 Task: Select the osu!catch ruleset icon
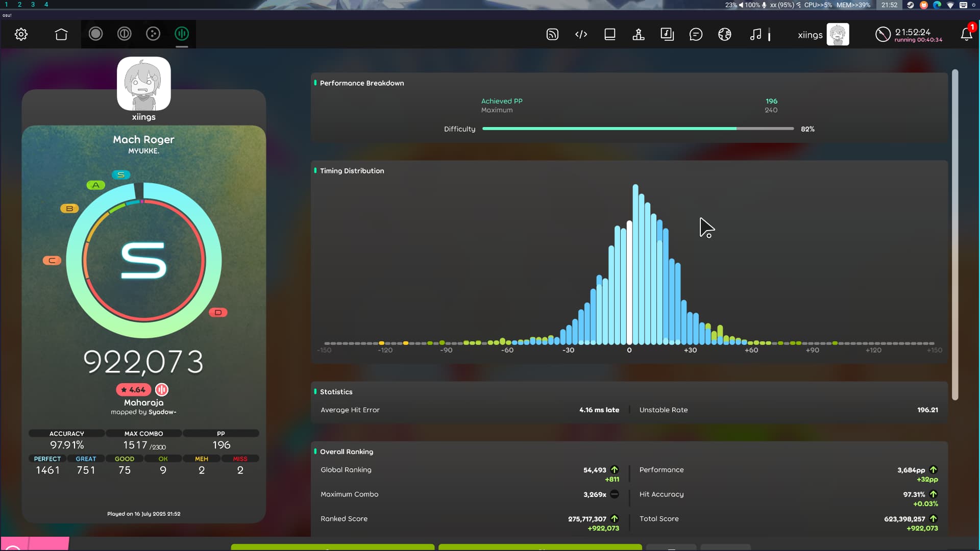[153, 34]
